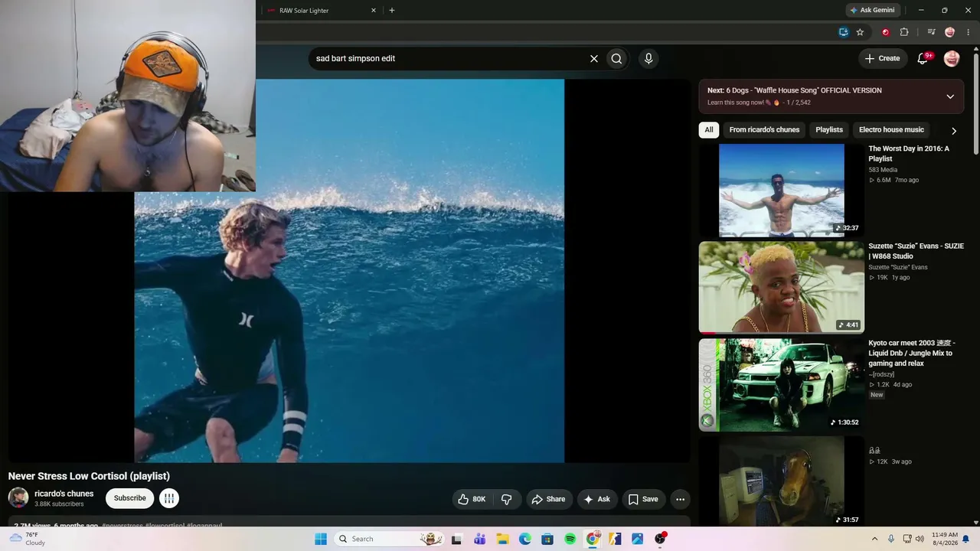Screen dimensions: 980x551
Task: Open more actions menu for the video
Action: 680,499
